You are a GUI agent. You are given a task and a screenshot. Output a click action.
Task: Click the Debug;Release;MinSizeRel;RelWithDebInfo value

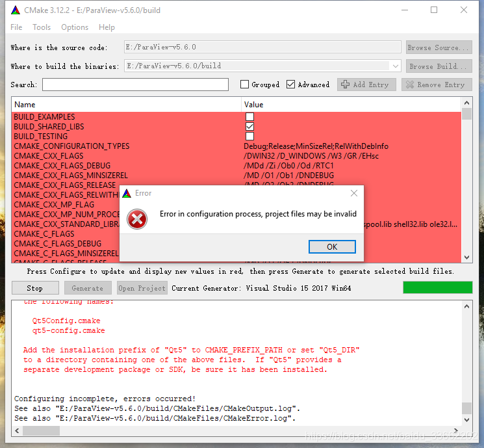click(316, 146)
